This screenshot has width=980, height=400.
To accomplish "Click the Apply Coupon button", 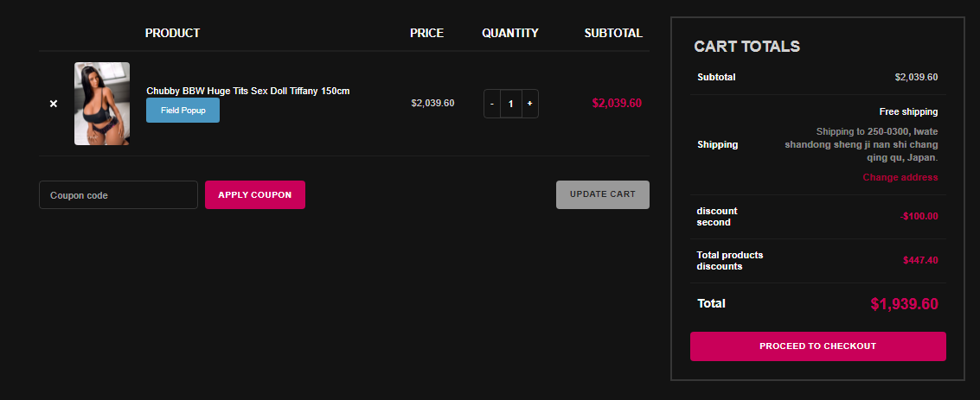I will point(255,194).
